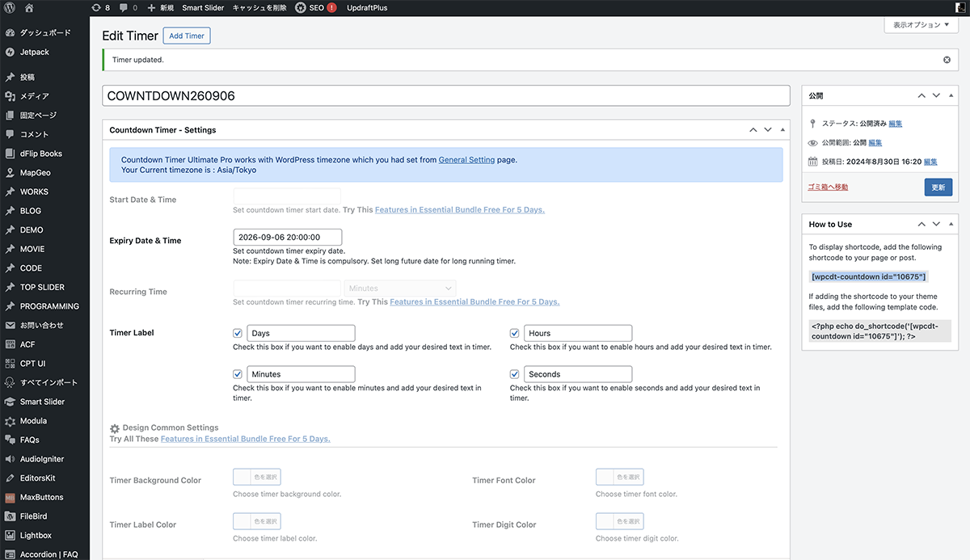Viewport: 970px width, 560px height.
Task: Open the Yoast SEO toolbar icon
Action: click(301, 7)
